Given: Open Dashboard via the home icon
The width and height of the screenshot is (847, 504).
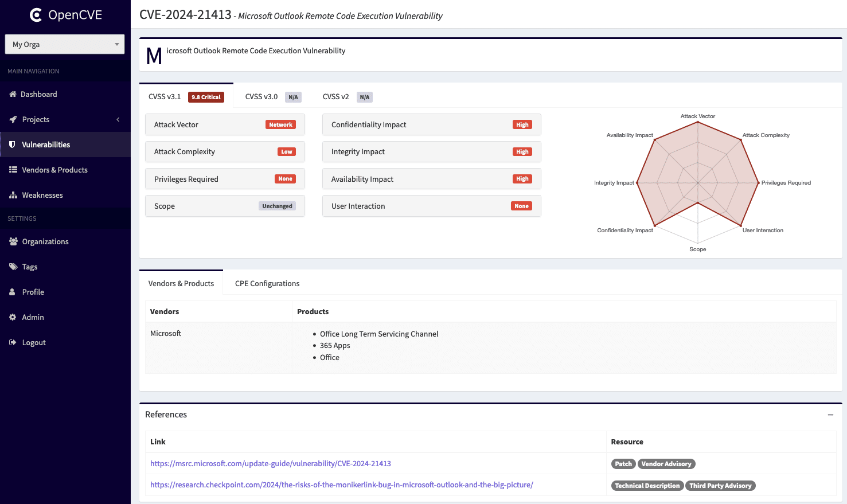Looking at the screenshot, I should 13,94.
